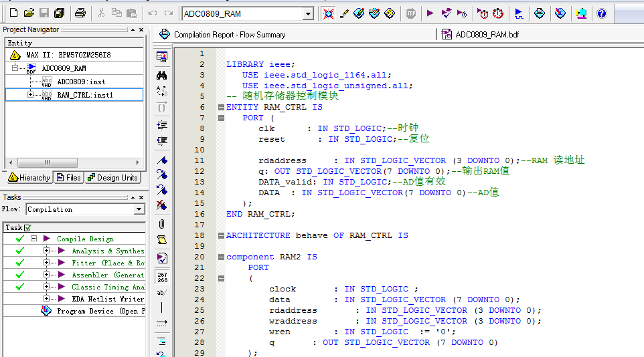Screen dimensions: 644x357
Task: Click the Open file folder icon
Action: point(29,13)
